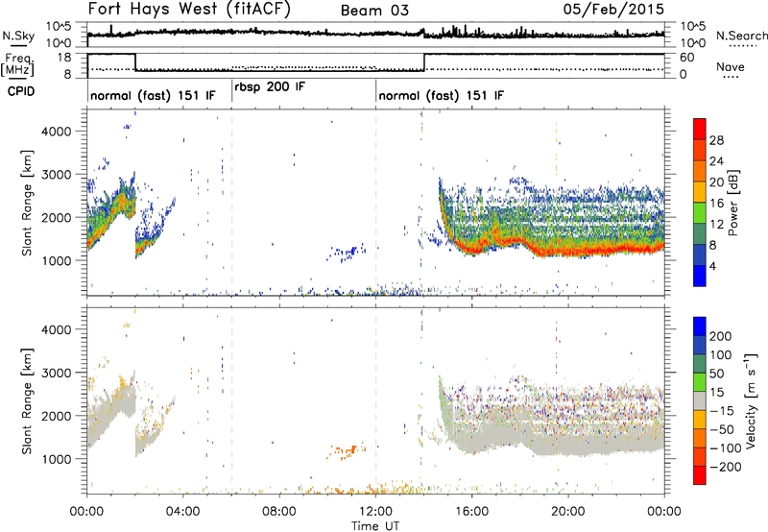Select the 'rbsp 200 IF' mode label
Image resolution: width=768 pixels, height=532 pixels.
[x=270, y=86]
